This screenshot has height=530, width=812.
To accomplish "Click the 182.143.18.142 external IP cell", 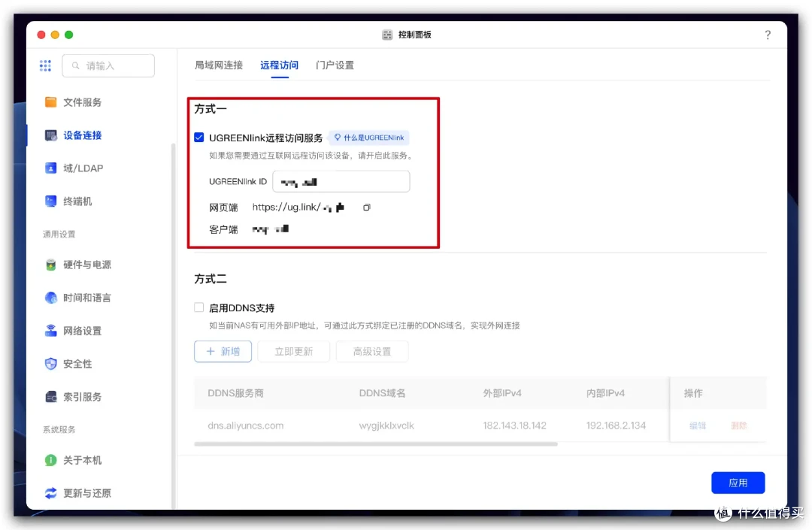I will pos(515,426).
